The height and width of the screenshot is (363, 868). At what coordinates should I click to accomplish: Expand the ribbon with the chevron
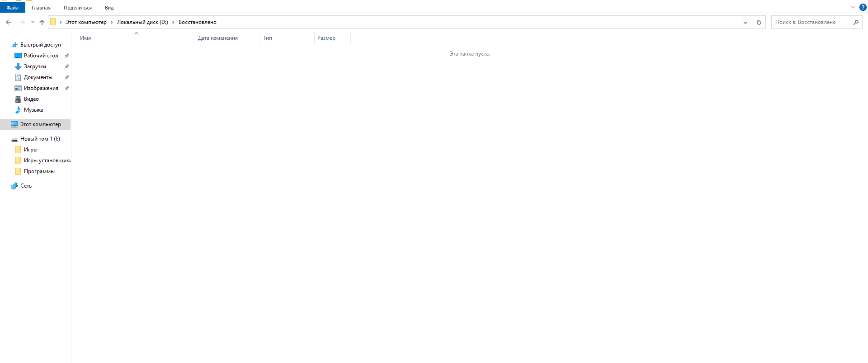(853, 7)
